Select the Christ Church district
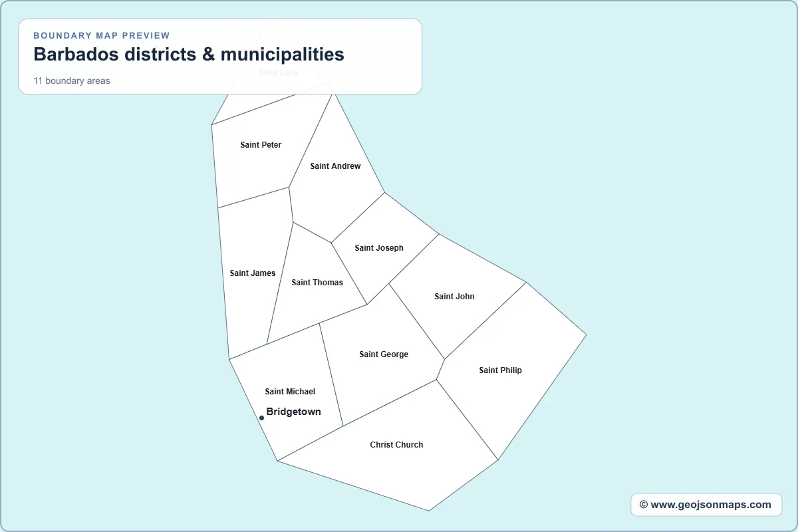The width and height of the screenshot is (798, 532). (396, 445)
